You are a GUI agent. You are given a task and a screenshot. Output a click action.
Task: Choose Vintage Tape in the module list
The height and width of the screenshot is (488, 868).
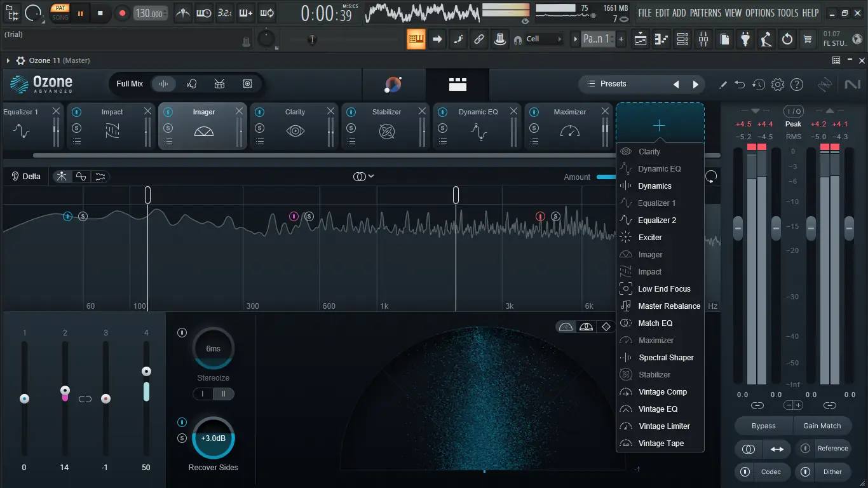tap(661, 443)
